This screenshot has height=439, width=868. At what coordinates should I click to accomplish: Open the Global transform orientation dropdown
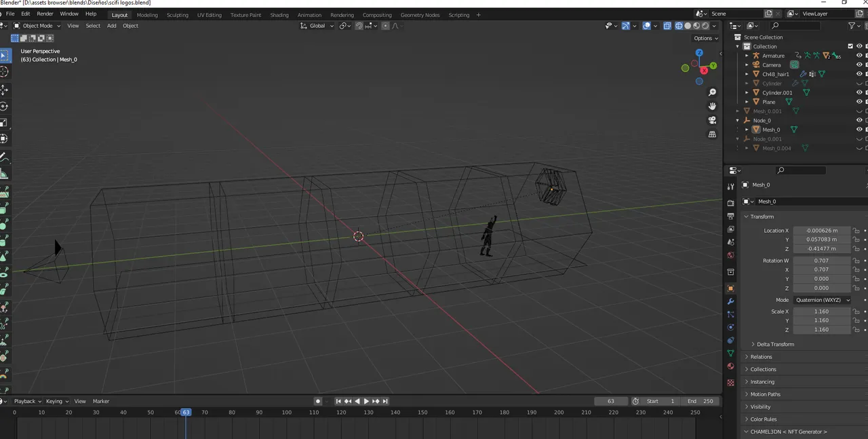317,26
